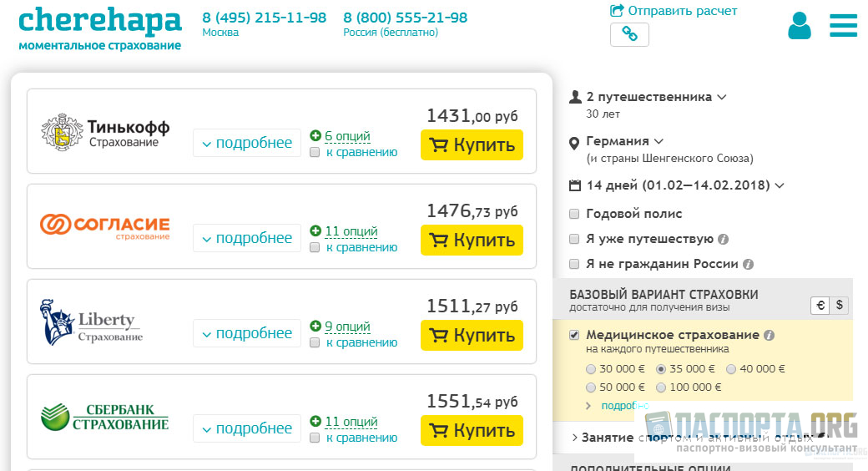Add Liberty to comparison checkbox

(x=315, y=343)
